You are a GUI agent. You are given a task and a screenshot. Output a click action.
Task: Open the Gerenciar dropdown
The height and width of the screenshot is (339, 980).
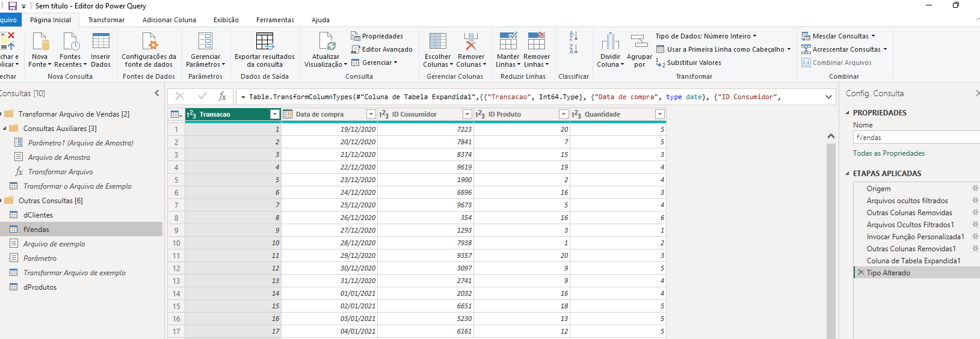pyautogui.click(x=374, y=63)
